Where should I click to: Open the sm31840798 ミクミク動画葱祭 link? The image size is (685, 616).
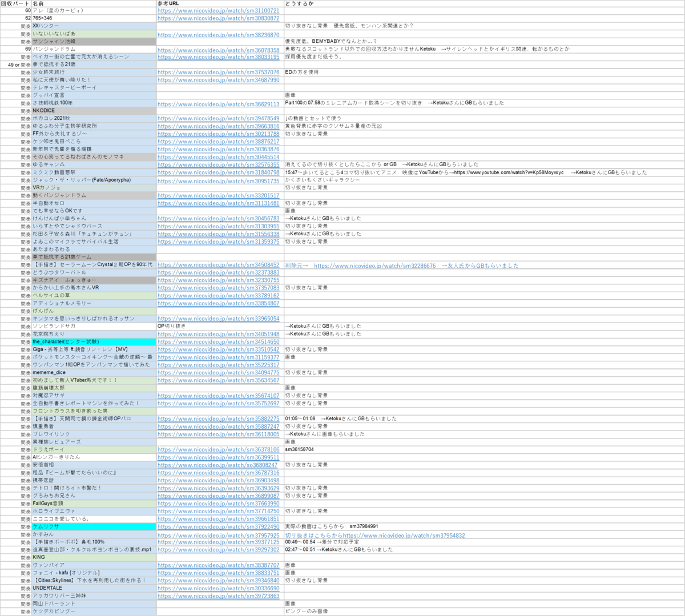[219, 172]
